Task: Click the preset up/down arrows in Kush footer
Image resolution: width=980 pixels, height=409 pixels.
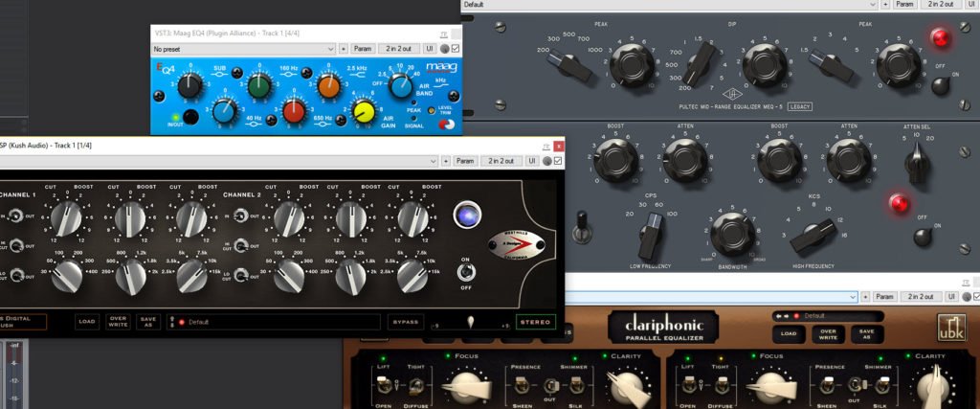Action: pyautogui.click(x=172, y=322)
